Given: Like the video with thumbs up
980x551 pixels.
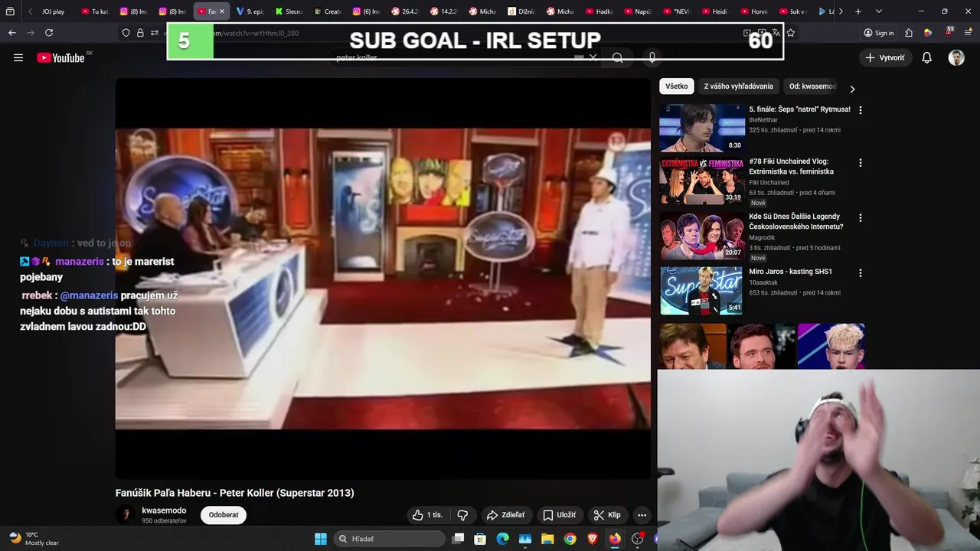Looking at the screenshot, I should (427, 515).
